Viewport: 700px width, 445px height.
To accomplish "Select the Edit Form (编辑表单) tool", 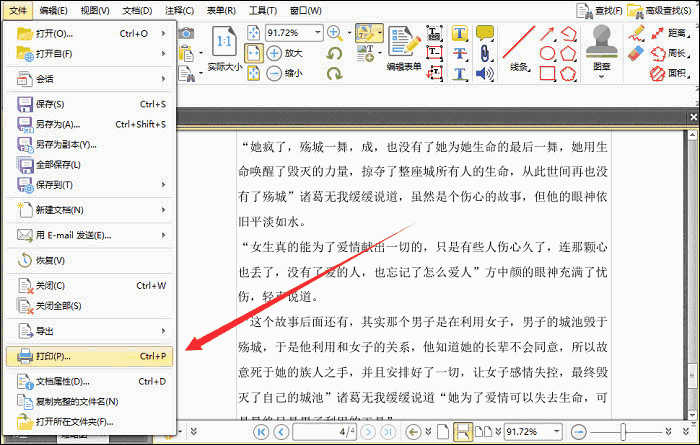I will (404, 47).
